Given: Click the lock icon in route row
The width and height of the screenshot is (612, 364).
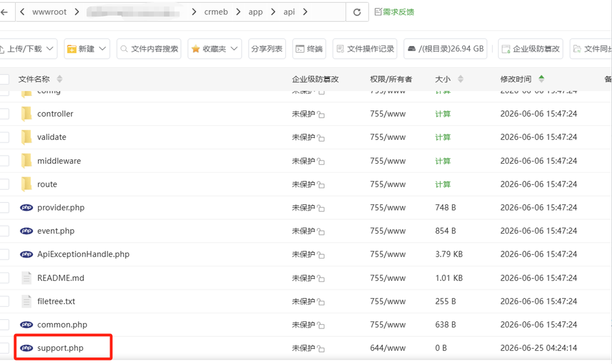Looking at the screenshot, I should click(321, 185).
